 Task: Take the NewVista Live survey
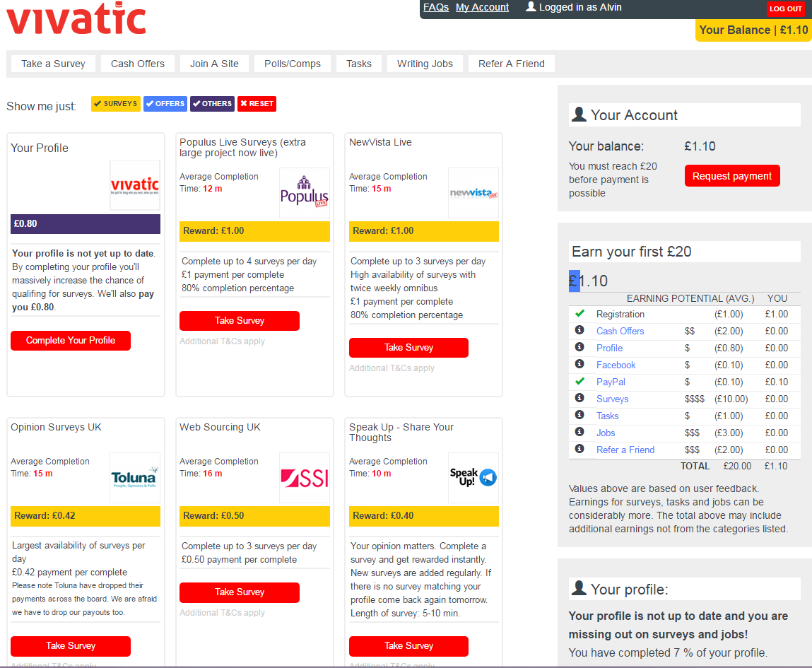tap(408, 348)
